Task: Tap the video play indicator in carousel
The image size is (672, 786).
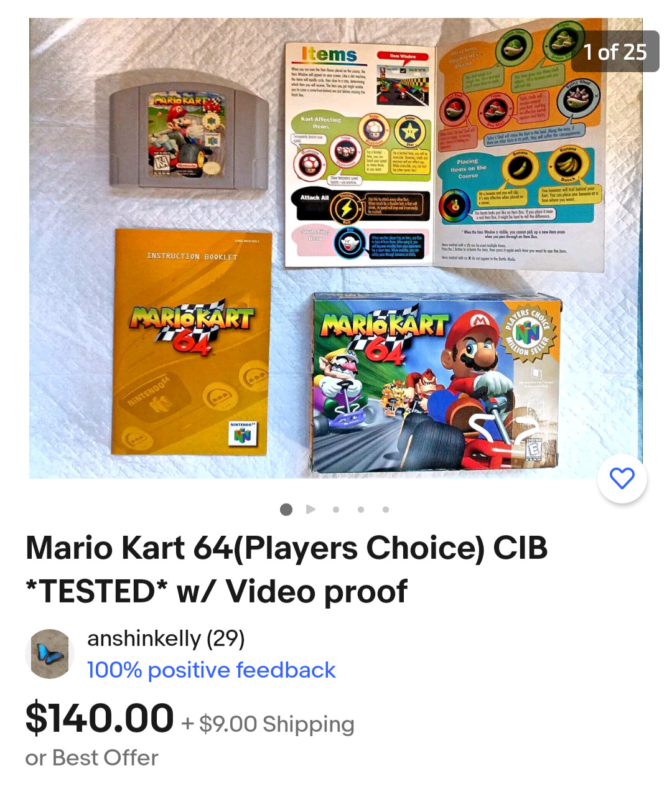Action: 311,510
